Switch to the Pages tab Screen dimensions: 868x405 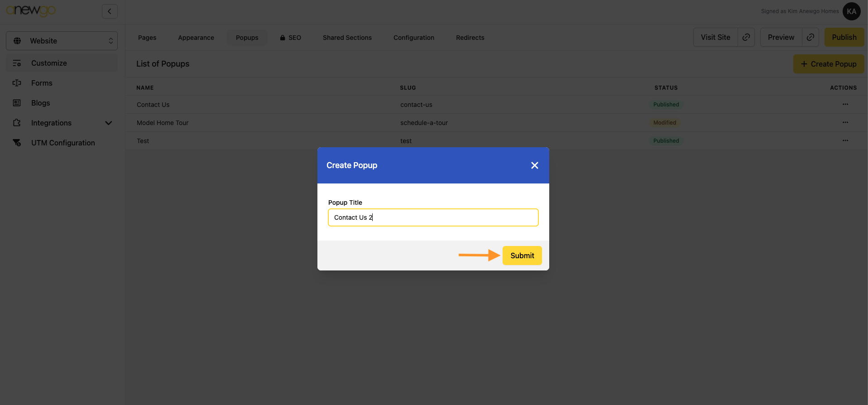pos(147,38)
